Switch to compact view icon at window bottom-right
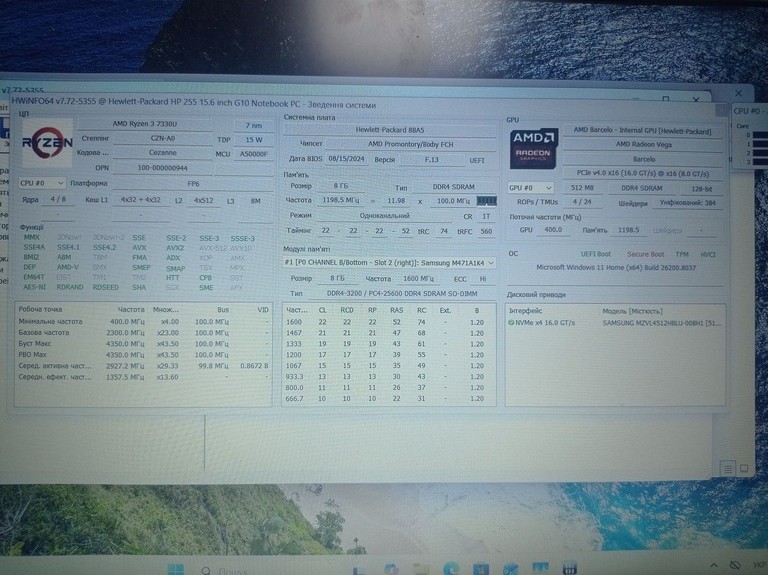 pos(744,469)
